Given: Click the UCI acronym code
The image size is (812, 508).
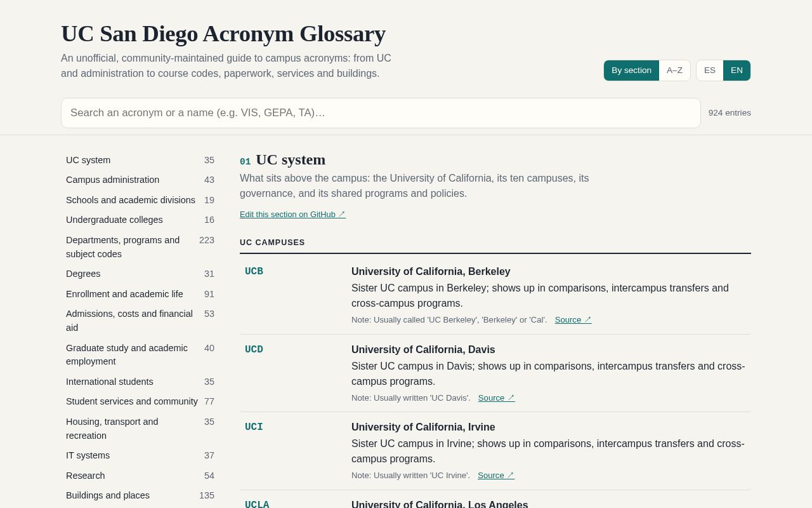Looking at the screenshot, I should [x=254, y=427].
